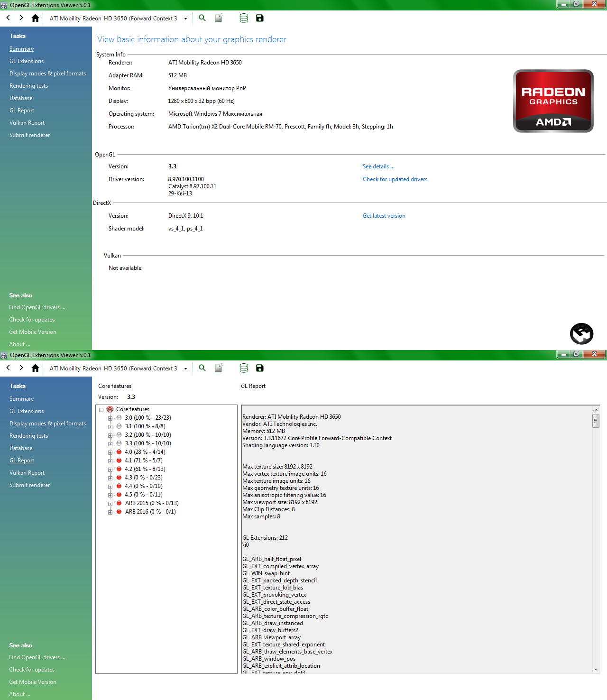Follow the 'Check for updated drivers' link

(395, 179)
